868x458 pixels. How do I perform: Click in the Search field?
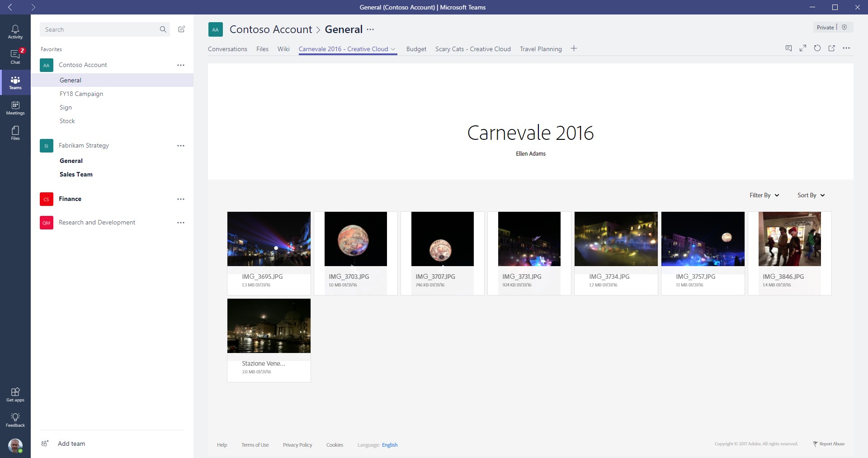click(99, 29)
